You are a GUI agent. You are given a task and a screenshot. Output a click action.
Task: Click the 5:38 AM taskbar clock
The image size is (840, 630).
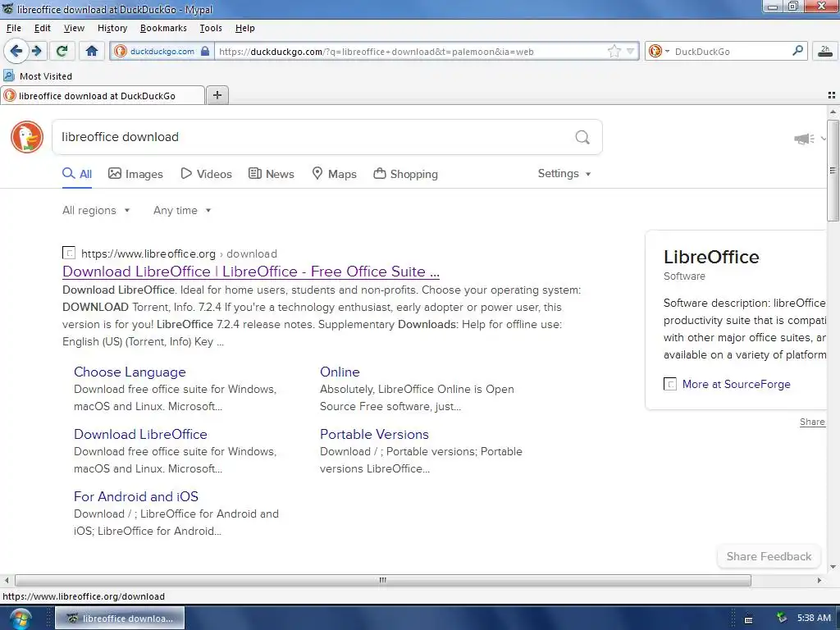coord(814,618)
